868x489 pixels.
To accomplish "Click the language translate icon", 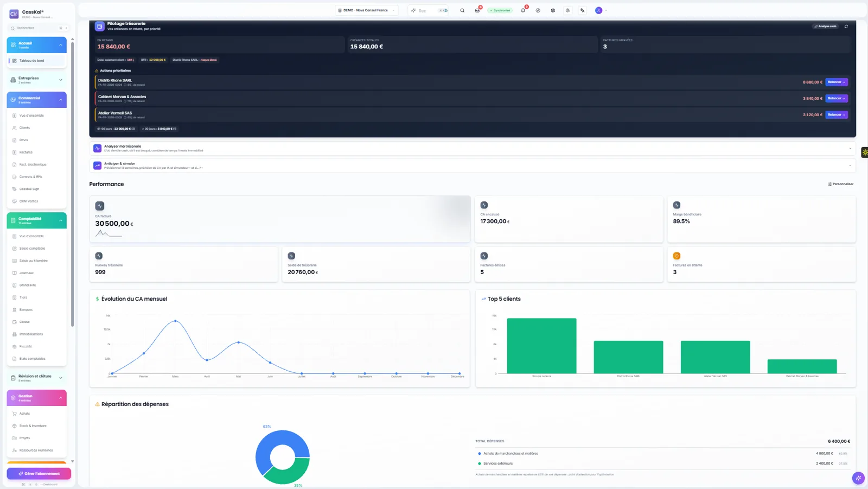I will click(583, 10).
